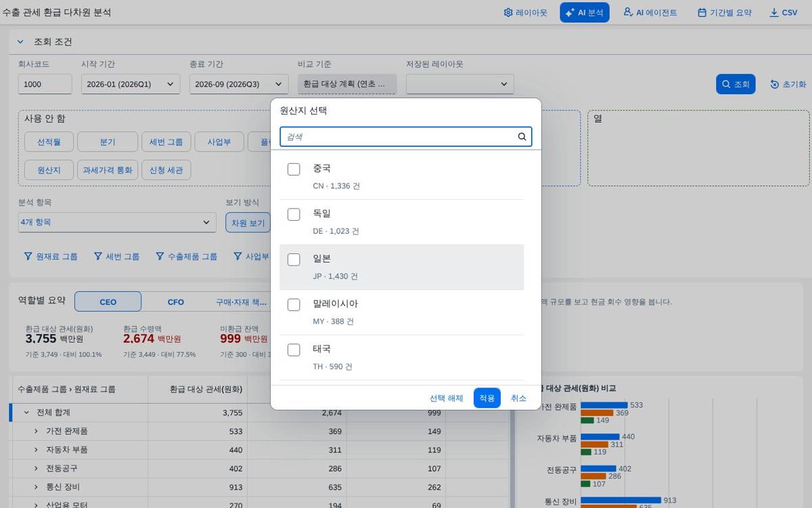Click the 조회 search button
This screenshot has width=812, height=508.
coord(736,84)
